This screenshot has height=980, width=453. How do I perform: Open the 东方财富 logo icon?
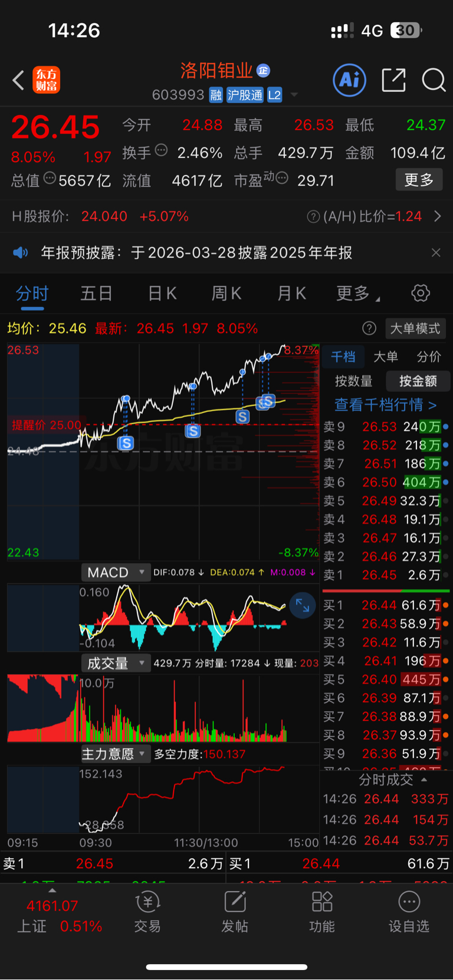(46, 80)
